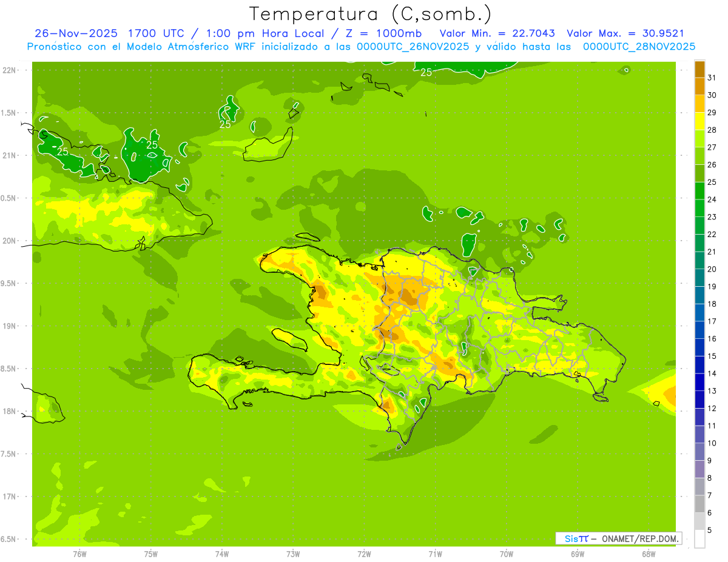Click the '6.5N' latitude axis label
This screenshot has height=562, width=728.
[8, 539]
